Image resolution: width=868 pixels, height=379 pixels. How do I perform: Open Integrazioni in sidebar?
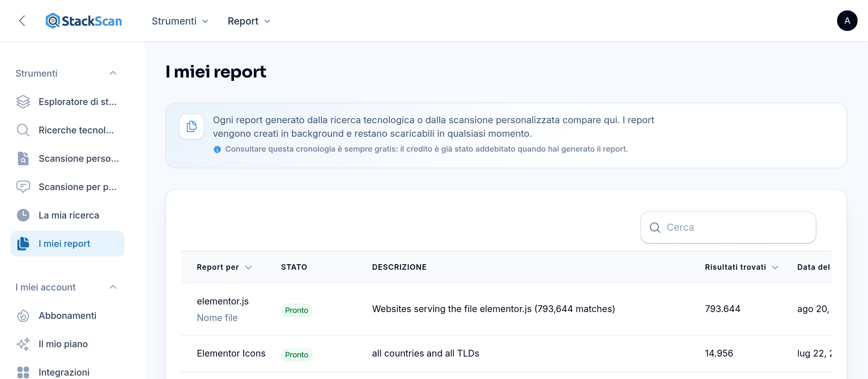click(67, 372)
